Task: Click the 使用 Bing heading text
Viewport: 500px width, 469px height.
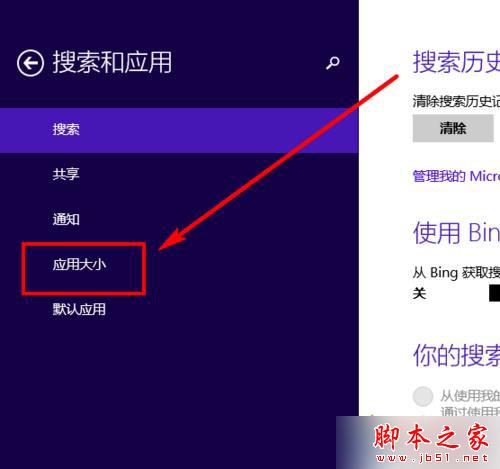Action: pos(456,232)
